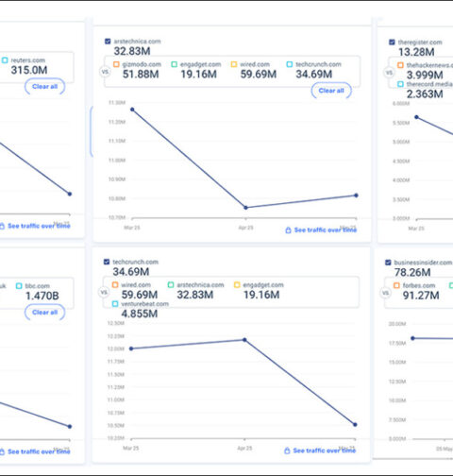Toggle techcrunch.com competitor checkbox in arstechnica card

click(290, 64)
